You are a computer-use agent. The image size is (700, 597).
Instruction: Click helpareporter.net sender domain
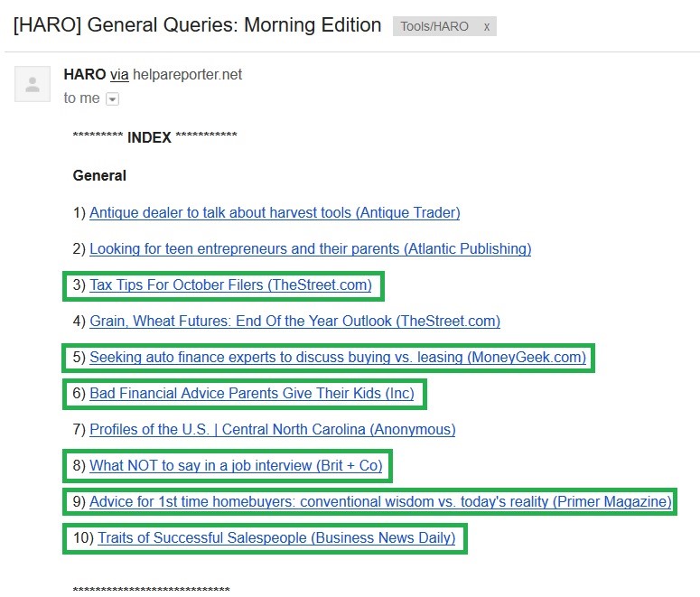click(188, 75)
